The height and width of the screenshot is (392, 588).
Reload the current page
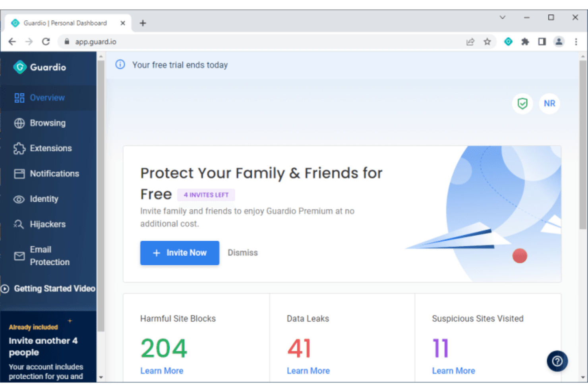point(46,42)
